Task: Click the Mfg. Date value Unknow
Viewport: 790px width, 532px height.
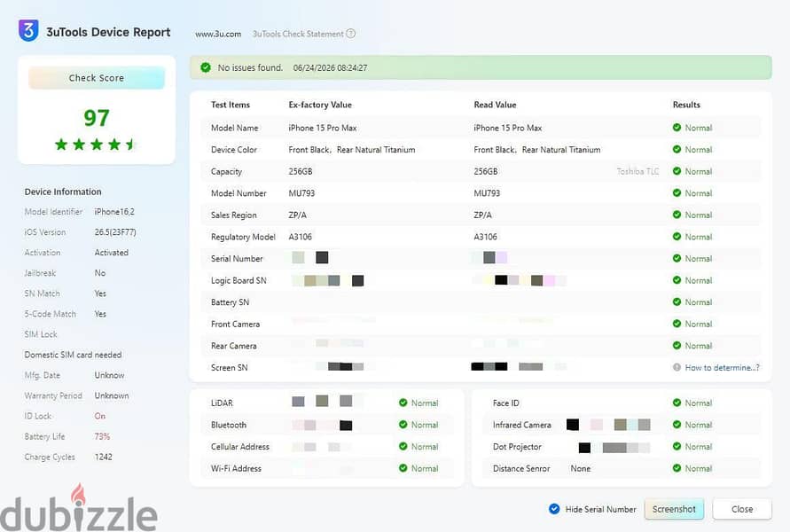Action: coord(109,375)
